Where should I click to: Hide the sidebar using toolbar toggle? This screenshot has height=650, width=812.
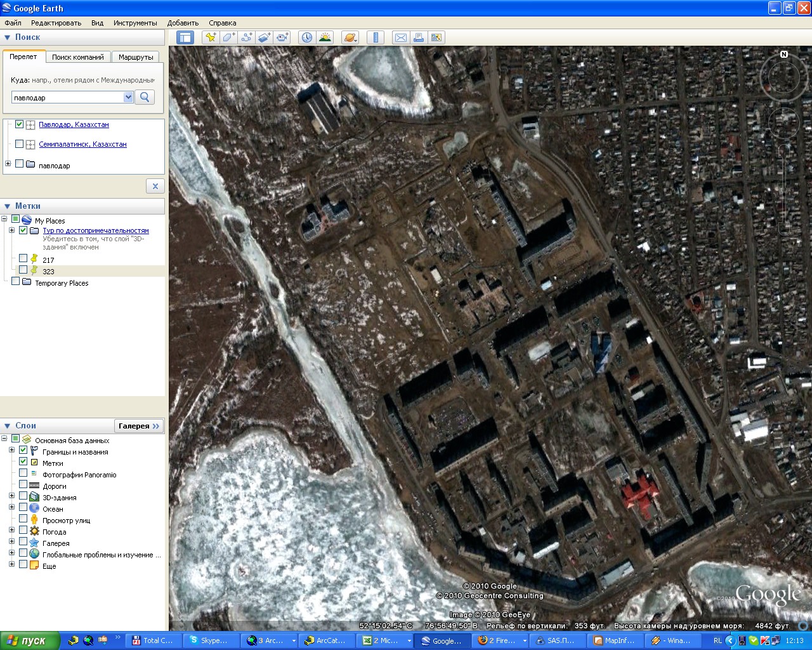(185, 37)
